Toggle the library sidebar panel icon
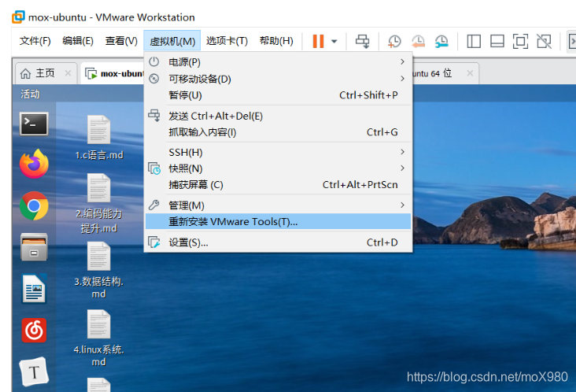 [474, 41]
